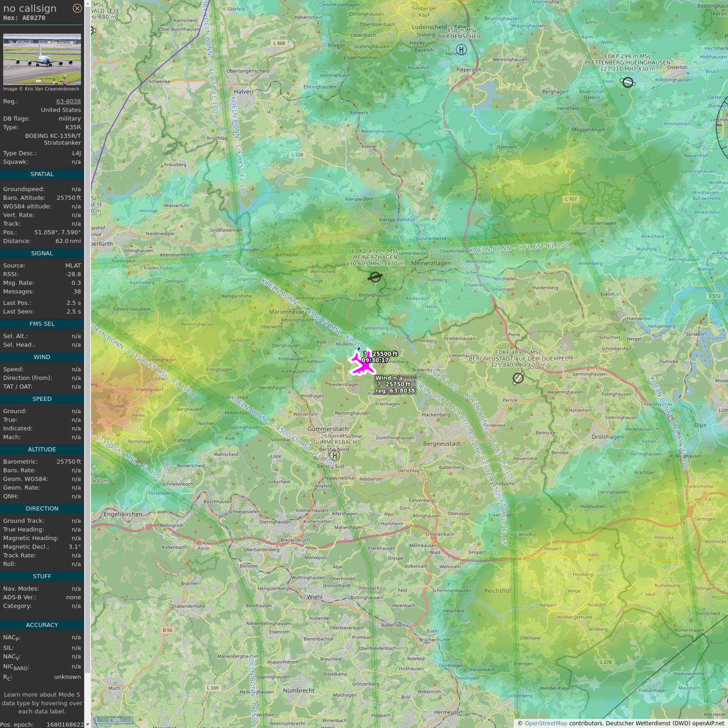This screenshot has width=728, height=728.
Task: Open the registration 63-8038 link
Action: click(x=68, y=101)
